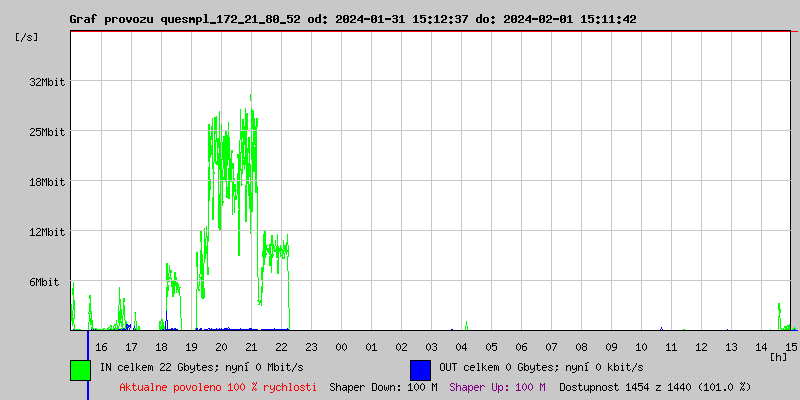Click the hour 00 label on the time axis
Viewport: 800px width, 400px height.
[341, 346]
